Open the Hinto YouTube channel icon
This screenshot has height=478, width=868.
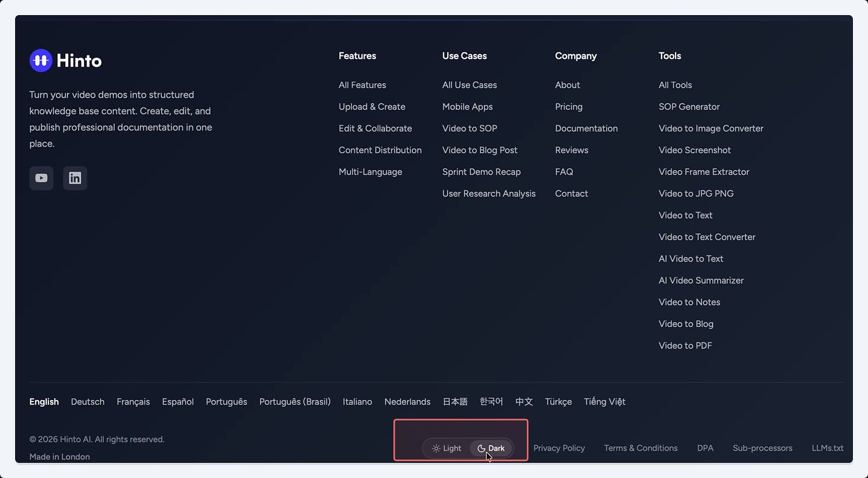41,178
